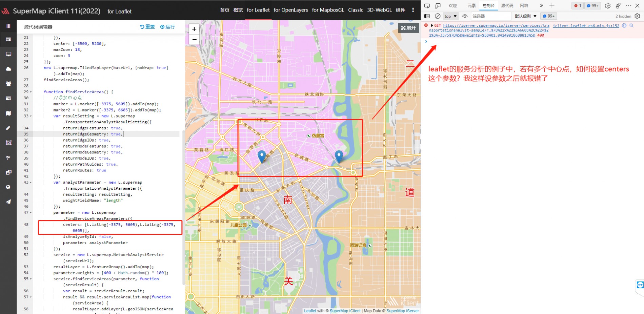
Task: Select 3D-WebGL navigation item
Action: pyautogui.click(x=379, y=10)
